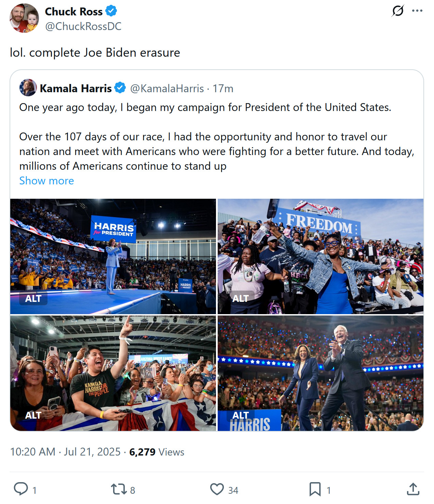This screenshot has width=434, height=504.
Task: Click Chuck Ross's blue verified badge
Action: pyautogui.click(x=111, y=11)
